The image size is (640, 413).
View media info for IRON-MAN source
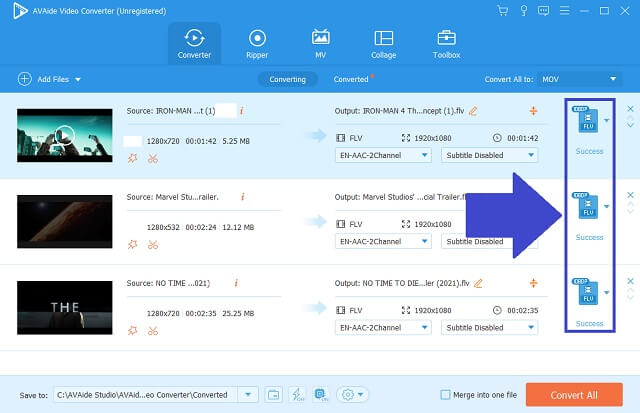[242, 111]
